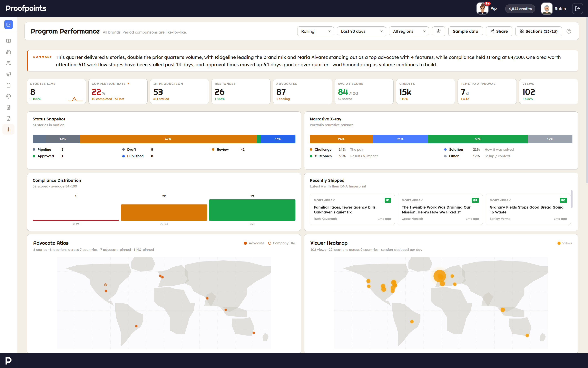
Task: Click the Share button
Action: (499, 31)
